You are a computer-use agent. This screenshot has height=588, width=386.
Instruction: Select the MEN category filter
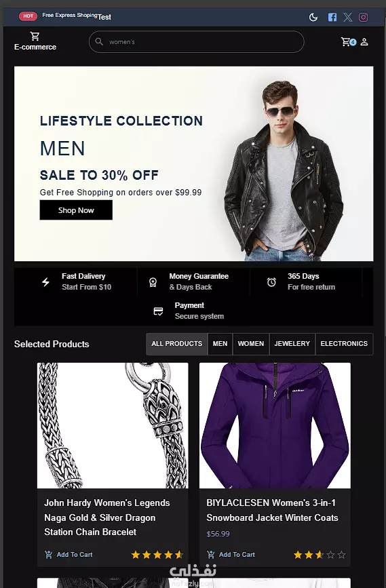click(x=220, y=344)
